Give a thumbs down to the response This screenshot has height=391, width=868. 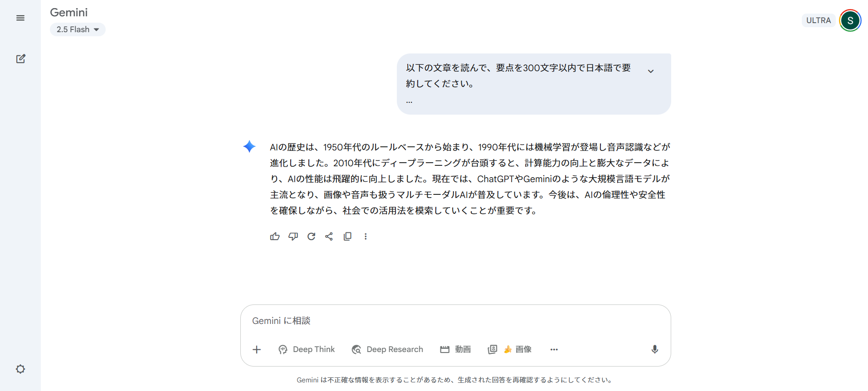point(293,236)
